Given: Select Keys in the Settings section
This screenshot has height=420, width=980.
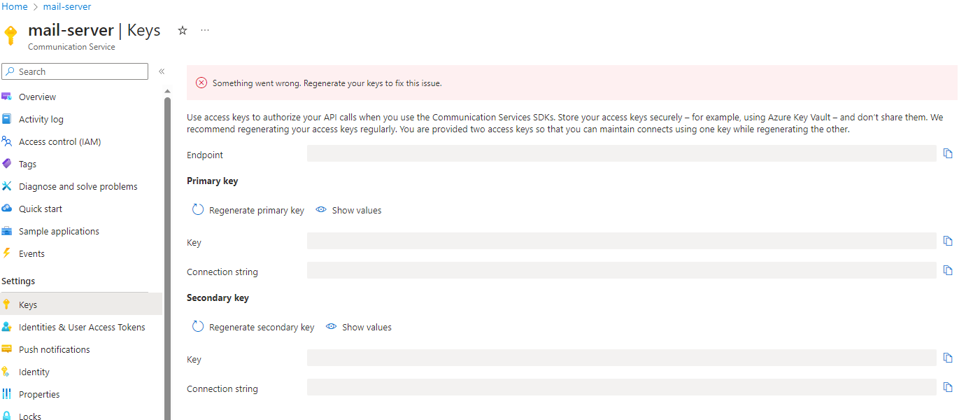Looking at the screenshot, I should [x=81, y=304].
